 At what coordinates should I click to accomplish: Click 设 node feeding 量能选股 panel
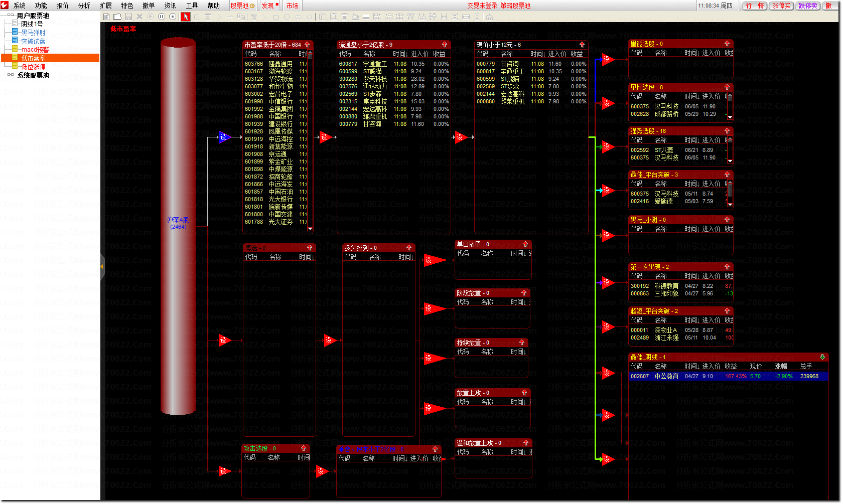coord(607,60)
